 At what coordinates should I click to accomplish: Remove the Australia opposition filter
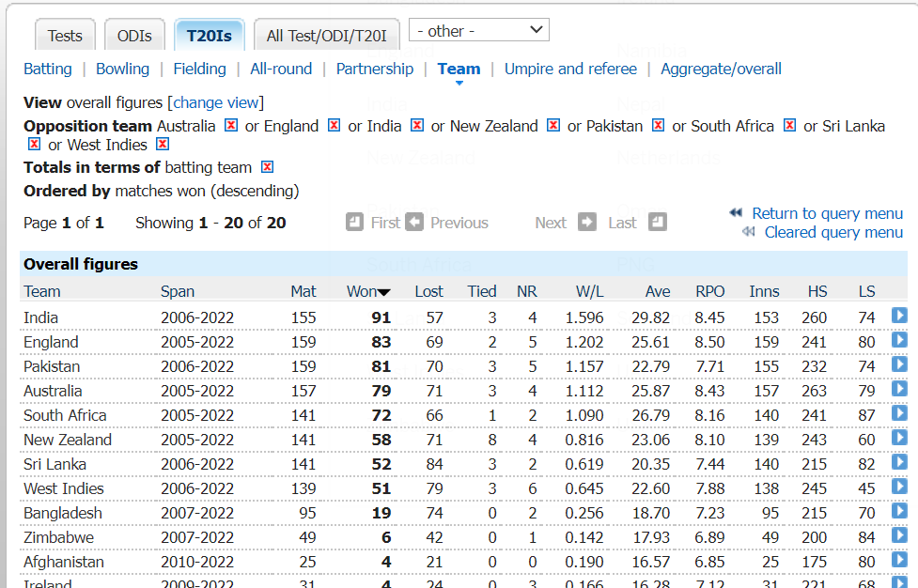coord(231,125)
